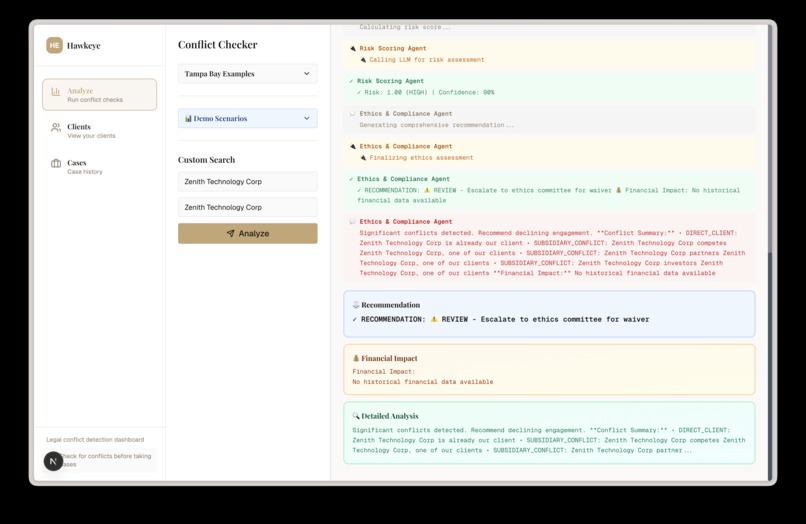Click the 'Case history' subtitle
This screenshot has height=524, width=806.
(85, 172)
